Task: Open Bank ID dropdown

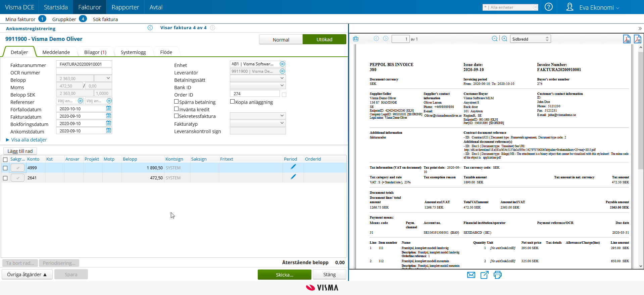Action: (258, 85)
